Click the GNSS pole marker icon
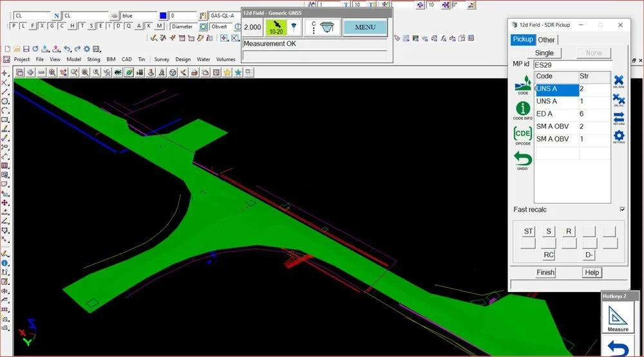 (294, 28)
